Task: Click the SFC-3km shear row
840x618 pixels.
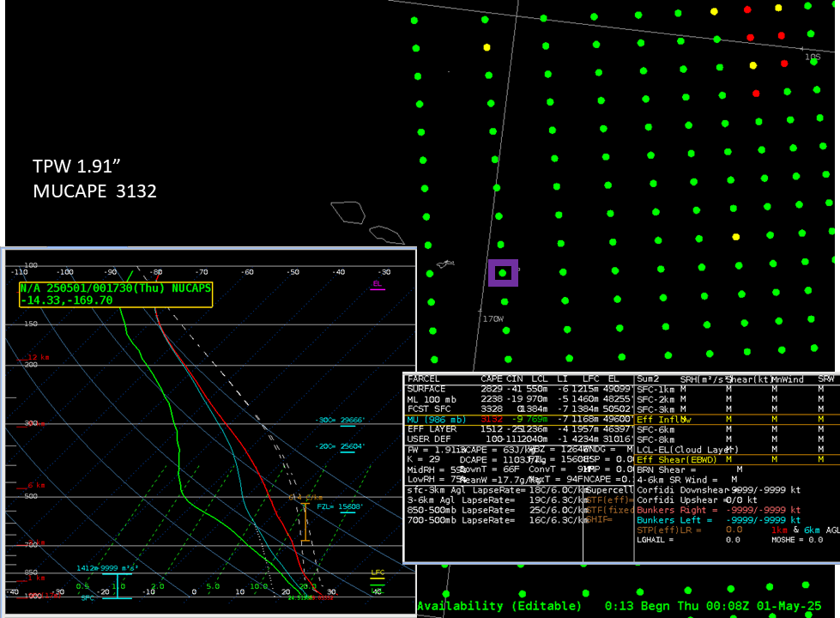Action: coord(736,409)
